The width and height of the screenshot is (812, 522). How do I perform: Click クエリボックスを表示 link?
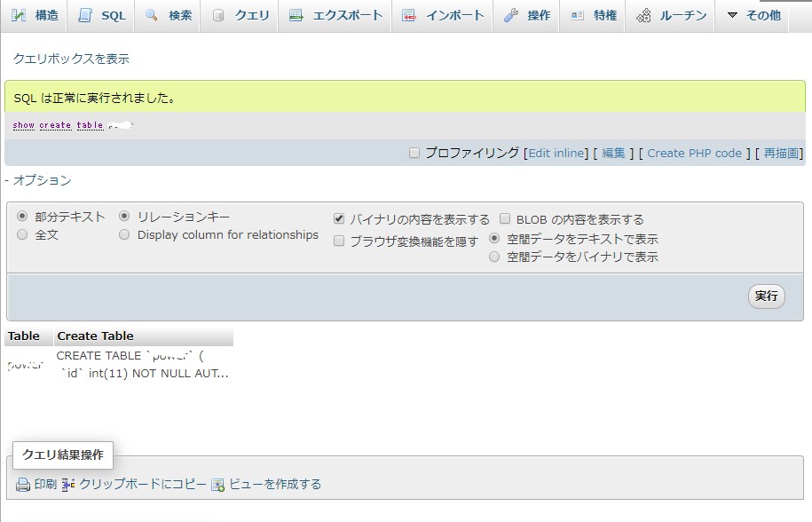(x=71, y=59)
